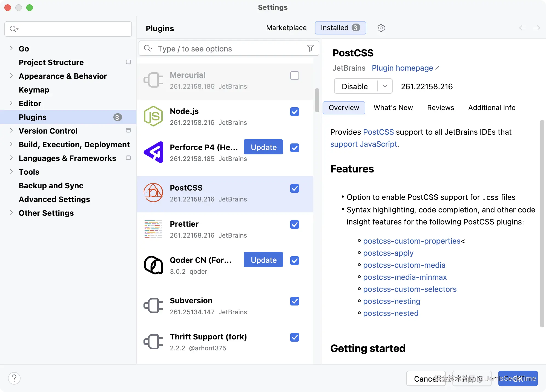Click the plugin list scrollbar thumb
The width and height of the screenshot is (546, 392).
pyautogui.click(x=317, y=100)
